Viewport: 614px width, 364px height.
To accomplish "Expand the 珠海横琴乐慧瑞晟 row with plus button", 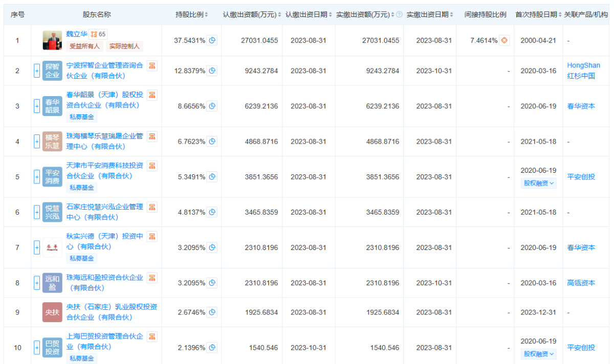I will (x=37, y=142).
